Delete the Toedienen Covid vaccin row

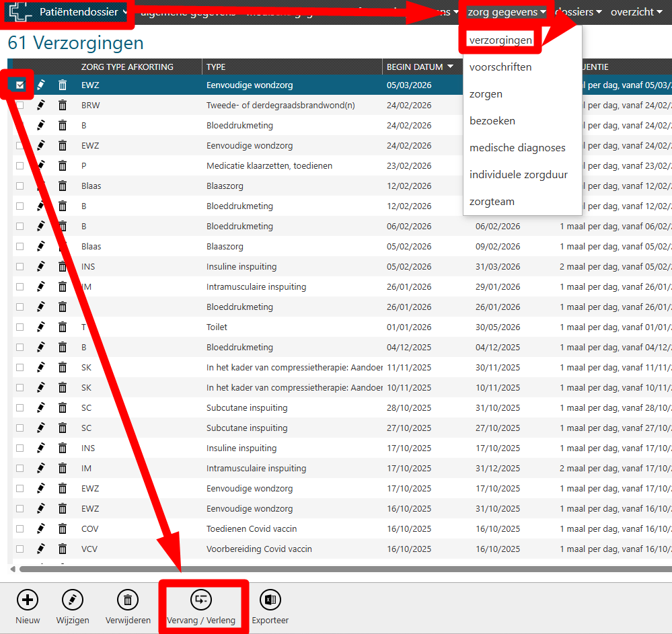click(x=63, y=528)
